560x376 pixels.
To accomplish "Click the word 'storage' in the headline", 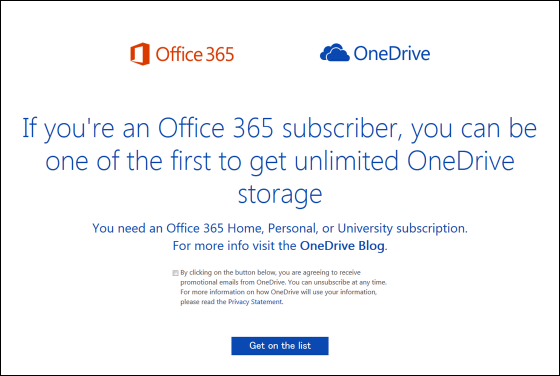I will point(280,195).
